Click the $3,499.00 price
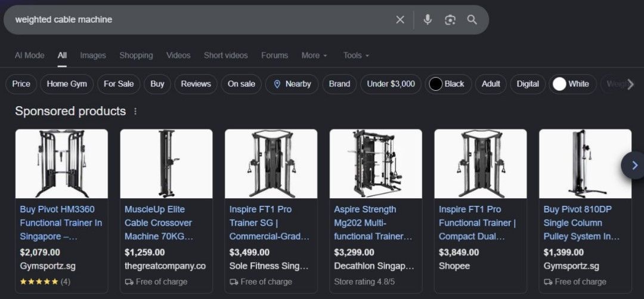644x299 pixels. tap(249, 252)
